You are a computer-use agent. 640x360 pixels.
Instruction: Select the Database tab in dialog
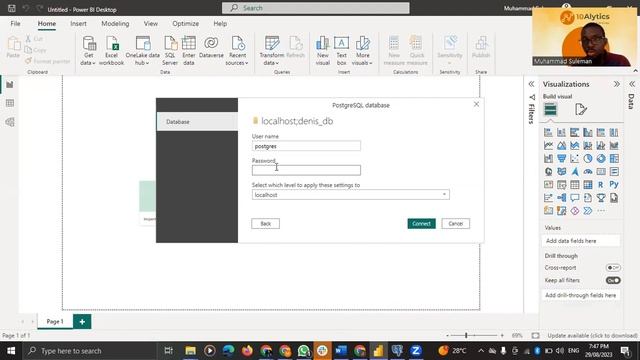197,122
